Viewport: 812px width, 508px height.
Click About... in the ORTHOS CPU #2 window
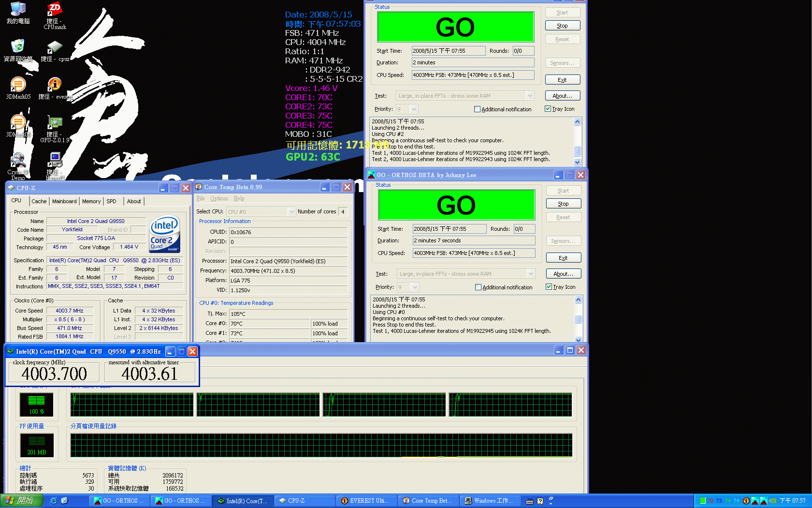[x=563, y=96]
